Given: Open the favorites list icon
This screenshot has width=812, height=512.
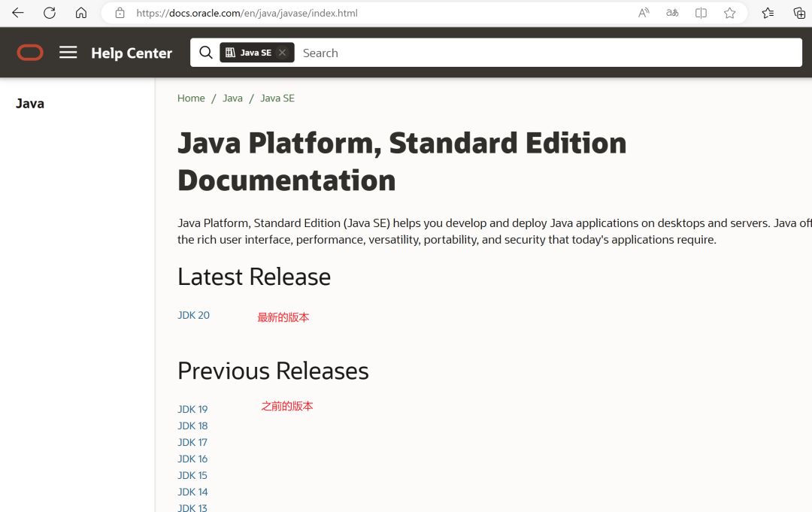Looking at the screenshot, I should click(x=768, y=13).
